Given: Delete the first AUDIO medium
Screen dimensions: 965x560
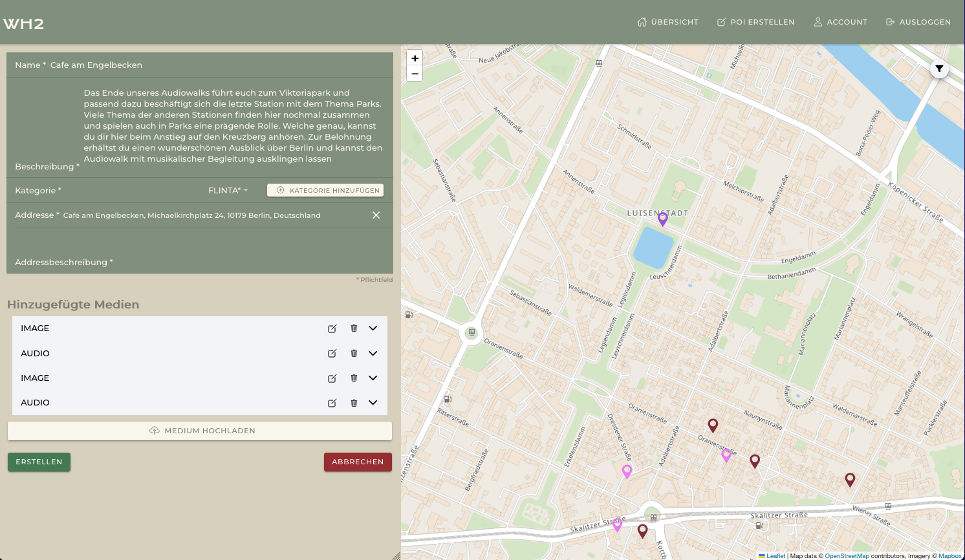Looking at the screenshot, I should tap(354, 354).
